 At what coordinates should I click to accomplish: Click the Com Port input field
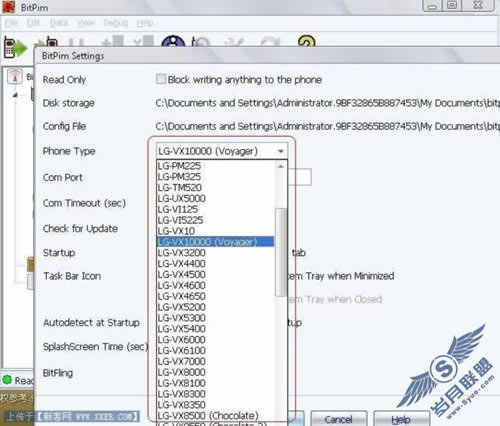click(299, 177)
